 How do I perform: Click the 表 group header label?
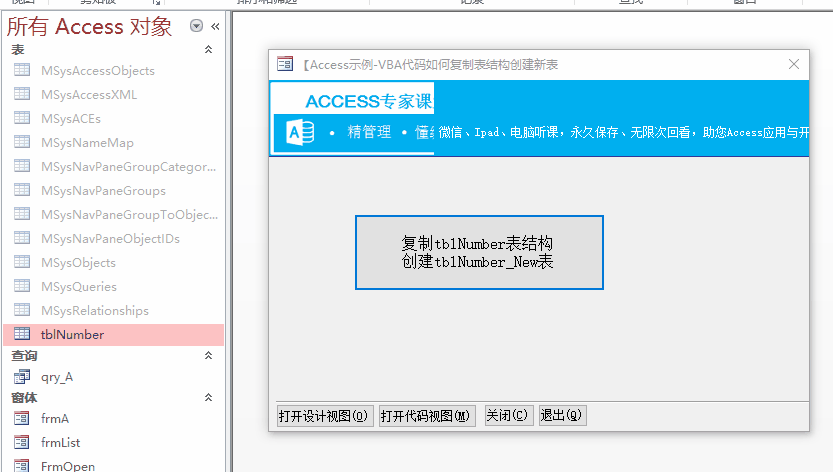coord(18,50)
